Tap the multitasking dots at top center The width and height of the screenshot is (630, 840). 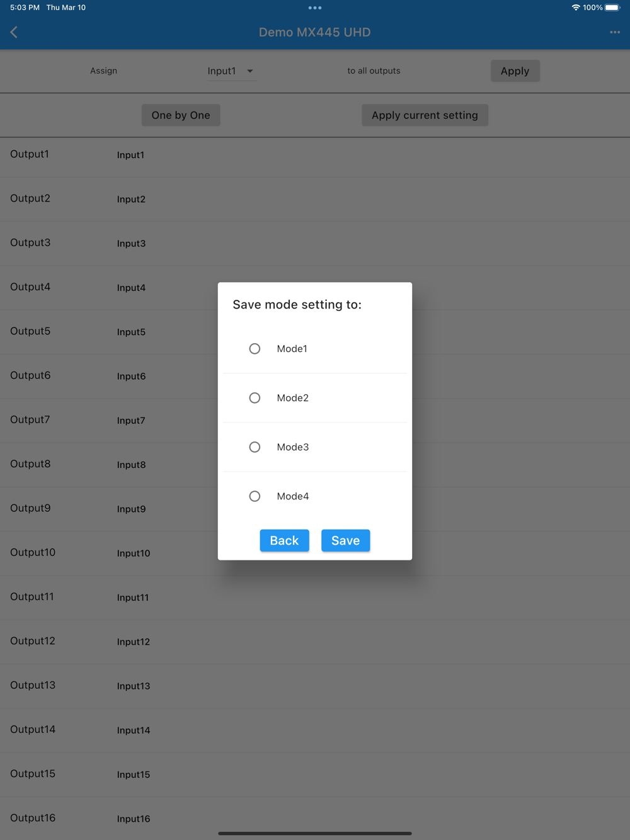click(x=315, y=8)
